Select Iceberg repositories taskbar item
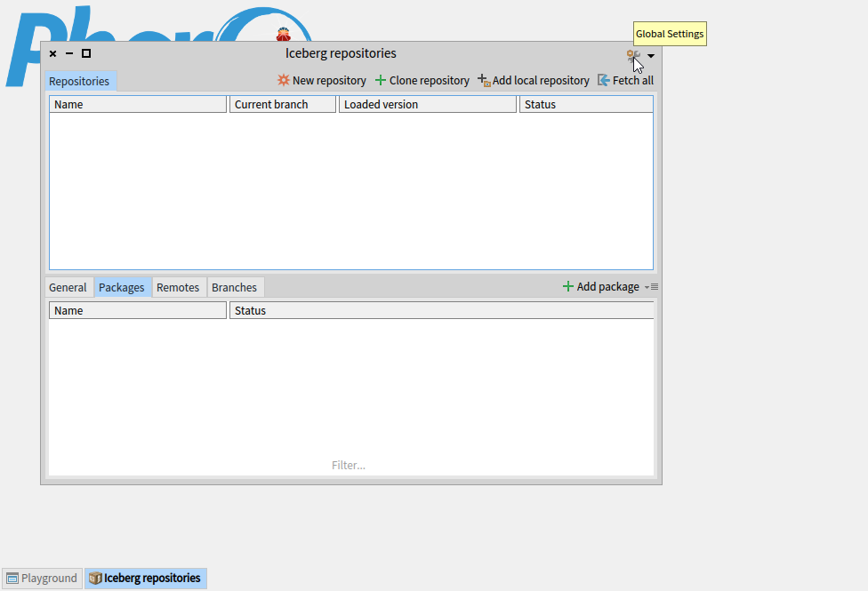Image resolution: width=868 pixels, height=591 pixels. pyautogui.click(x=146, y=579)
